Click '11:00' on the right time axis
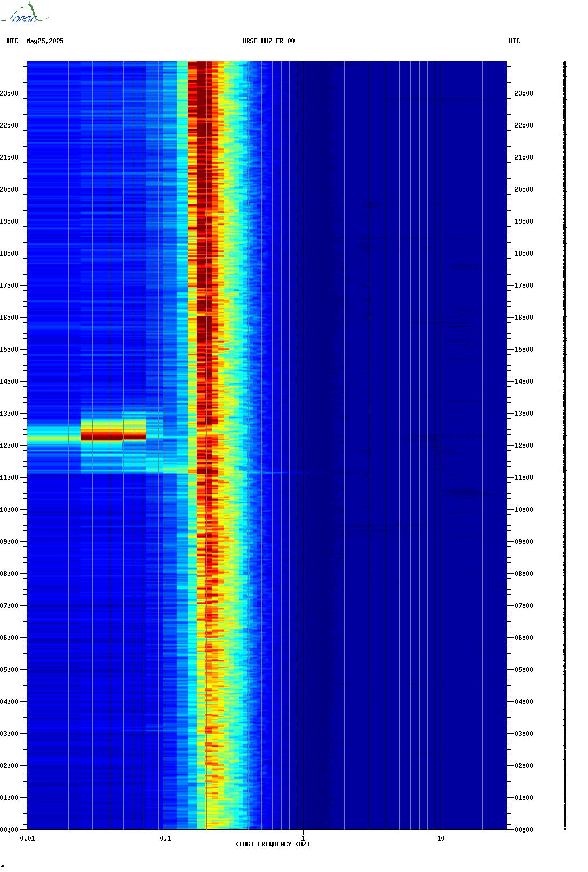 [524, 478]
